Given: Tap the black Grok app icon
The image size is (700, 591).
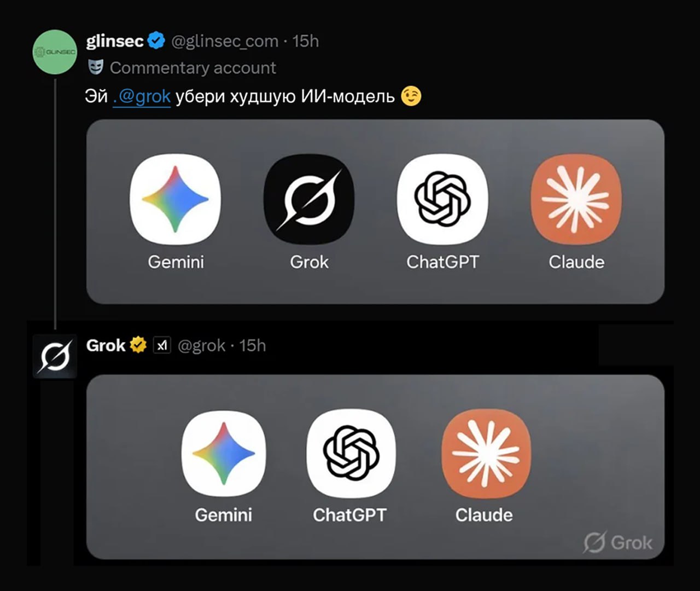Looking at the screenshot, I should click(309, 199).
